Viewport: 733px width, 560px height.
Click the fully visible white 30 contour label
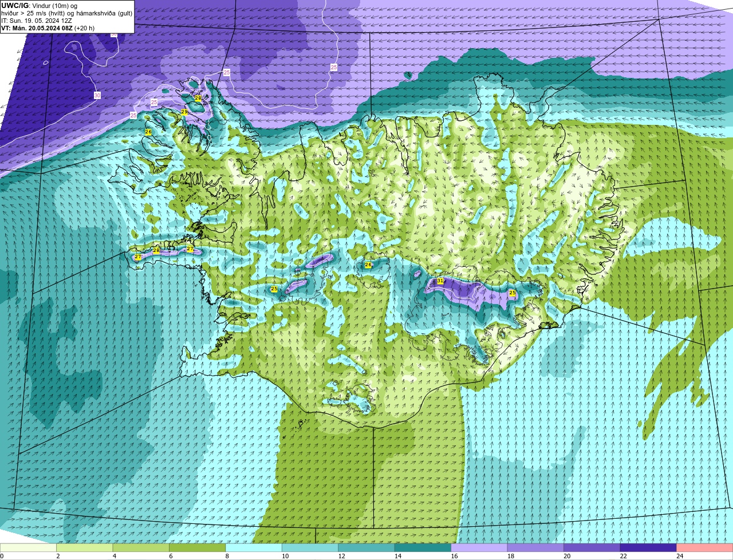tap(97, 95)
